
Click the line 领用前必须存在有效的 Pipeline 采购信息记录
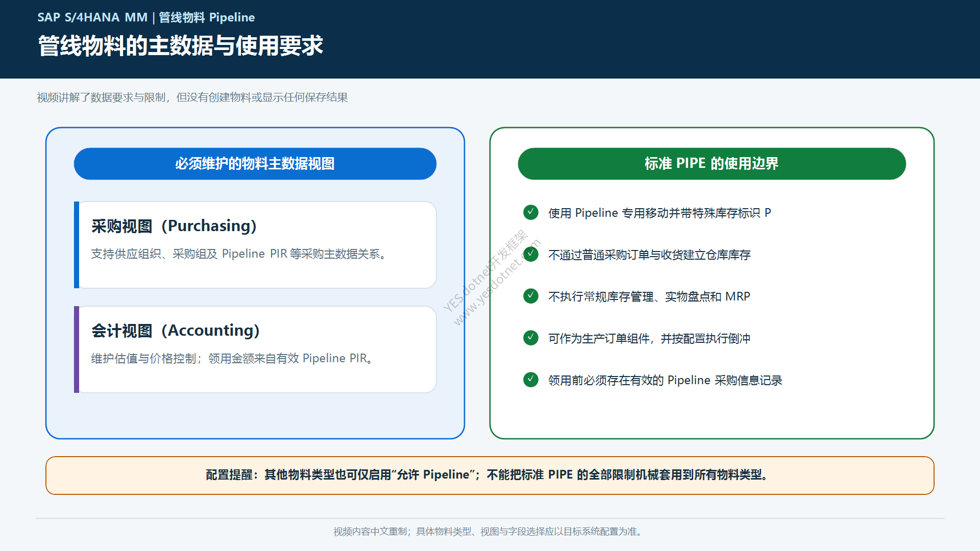pyautogui.click(x=665, y=380)
